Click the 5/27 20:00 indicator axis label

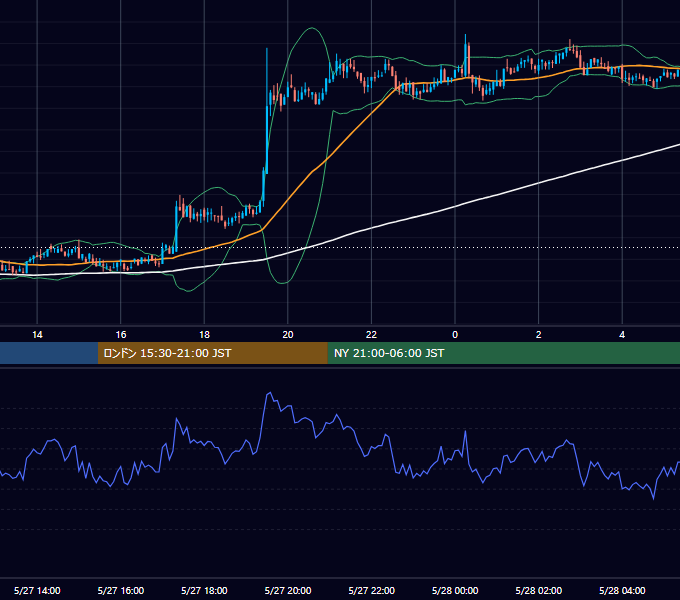288,590
